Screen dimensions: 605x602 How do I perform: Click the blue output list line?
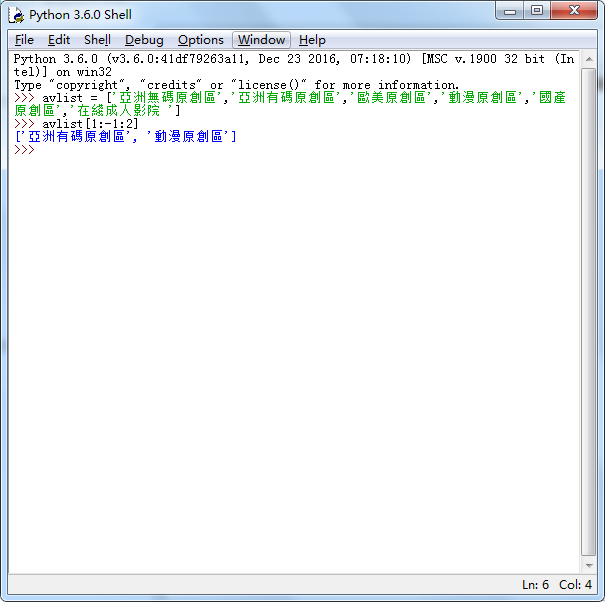coord(125,137)
